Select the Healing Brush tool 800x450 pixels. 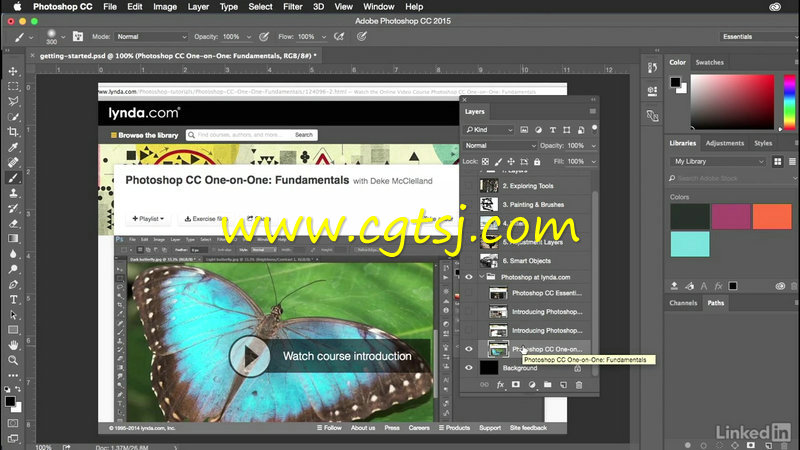[13, 162]
